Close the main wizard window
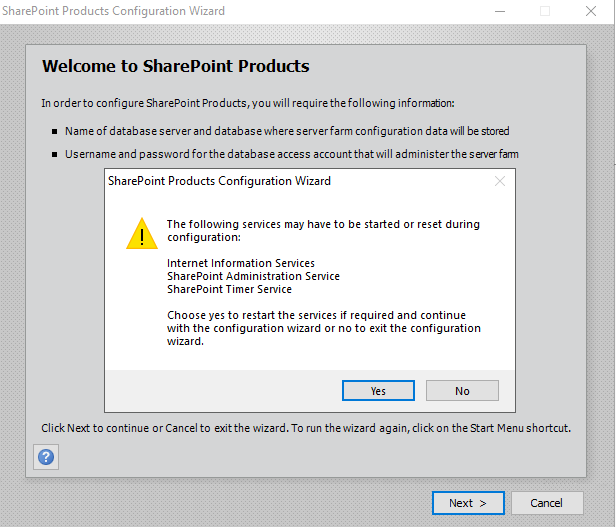The width and height of the screenshot is (616, 527). tap(591, 11)
